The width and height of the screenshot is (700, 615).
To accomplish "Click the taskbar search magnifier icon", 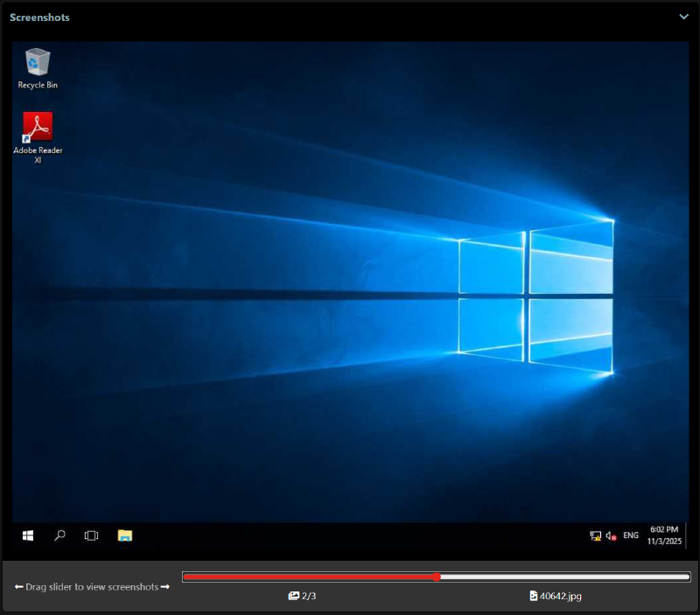I will coord(59,535).
